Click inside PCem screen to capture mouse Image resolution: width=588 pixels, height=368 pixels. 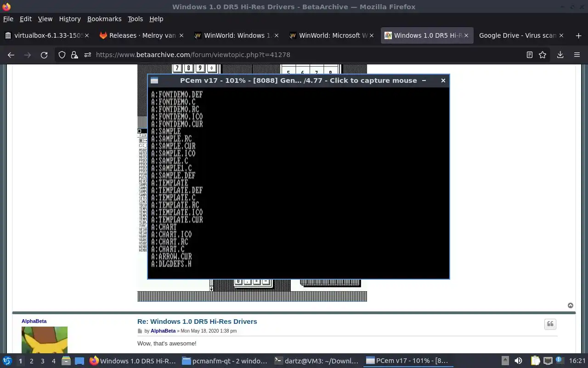[x=299, y=183]
